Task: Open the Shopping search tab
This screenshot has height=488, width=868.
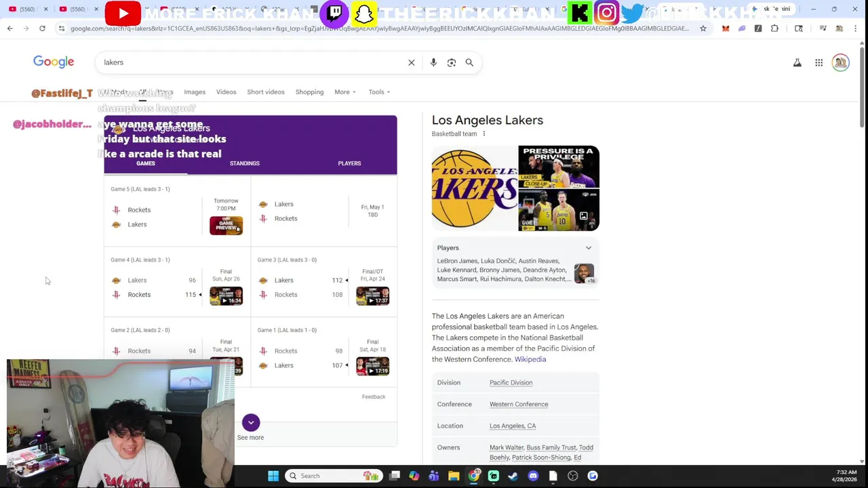Action: click(309, 92)
